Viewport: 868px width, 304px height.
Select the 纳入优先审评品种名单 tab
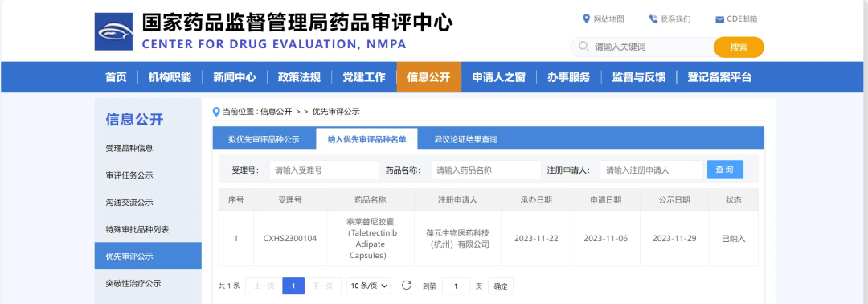367,140
